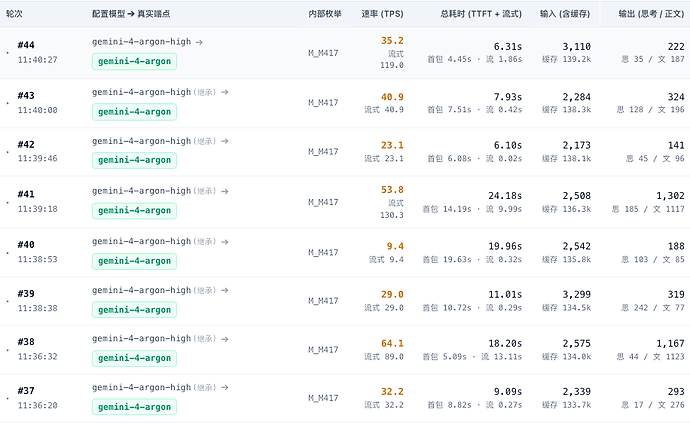Click 首包 14.19s timing detail
Viewport: 690px width, 424px height.
(x=447, y=209)
